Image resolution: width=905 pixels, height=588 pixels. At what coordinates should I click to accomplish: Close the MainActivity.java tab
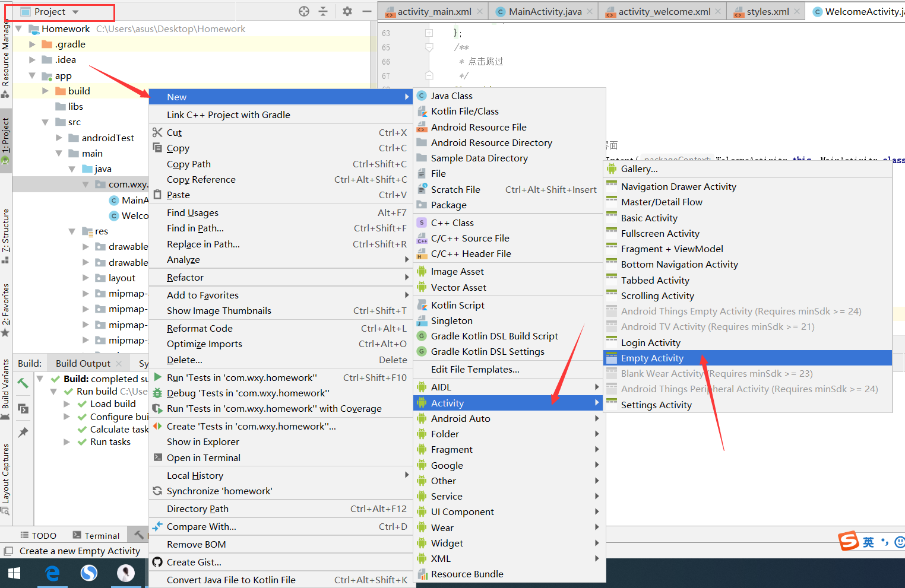[x=590, y=11]
